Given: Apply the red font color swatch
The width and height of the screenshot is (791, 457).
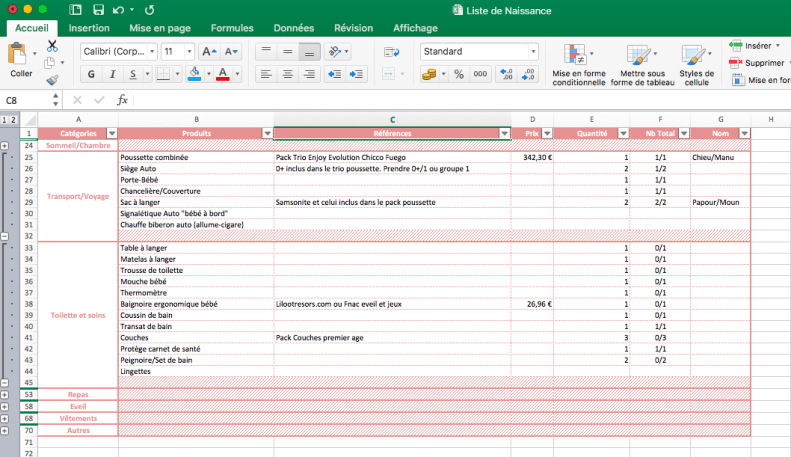Looking at the screenshot, I should [x=222, y=74].
